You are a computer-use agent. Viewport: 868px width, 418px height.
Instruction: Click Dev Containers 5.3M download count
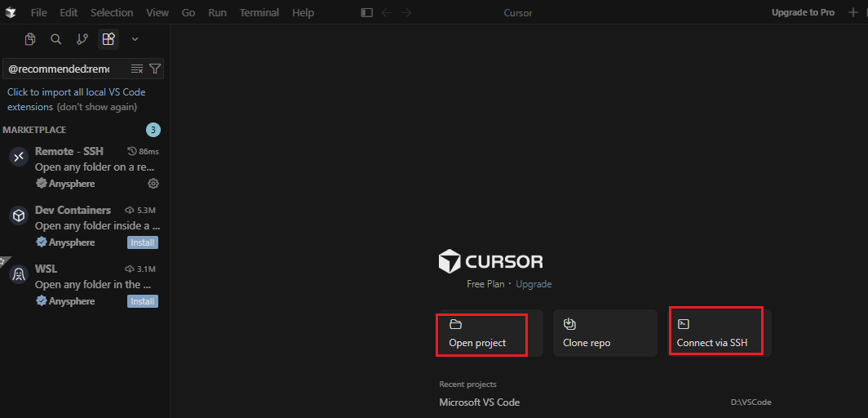(141, 211)
